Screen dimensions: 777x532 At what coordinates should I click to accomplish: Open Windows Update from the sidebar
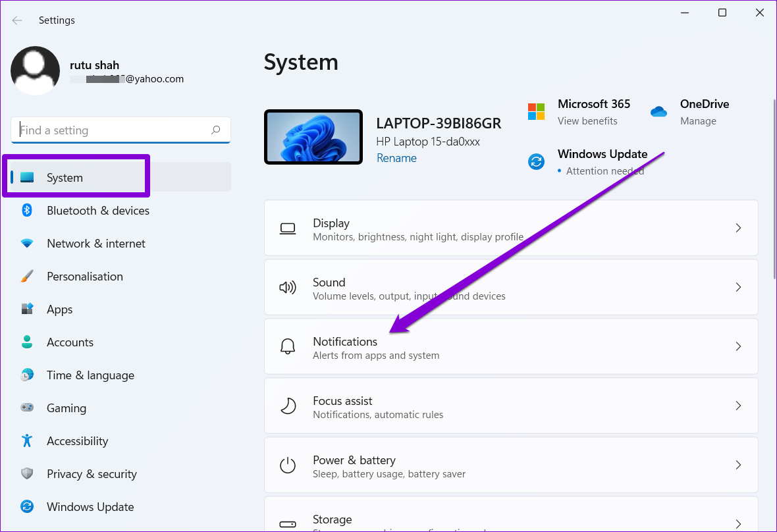pos(121,507)
